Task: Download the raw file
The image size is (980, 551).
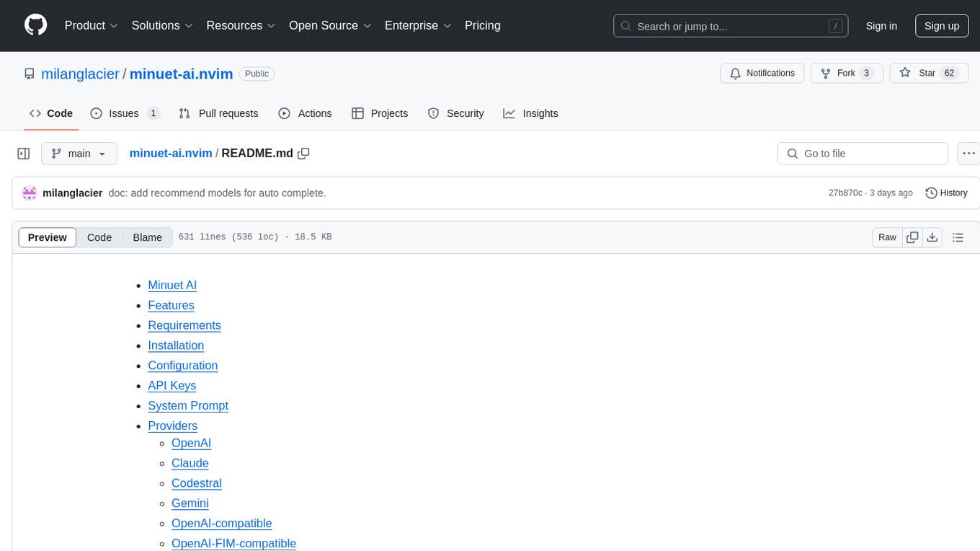Action: click(932, 237)
